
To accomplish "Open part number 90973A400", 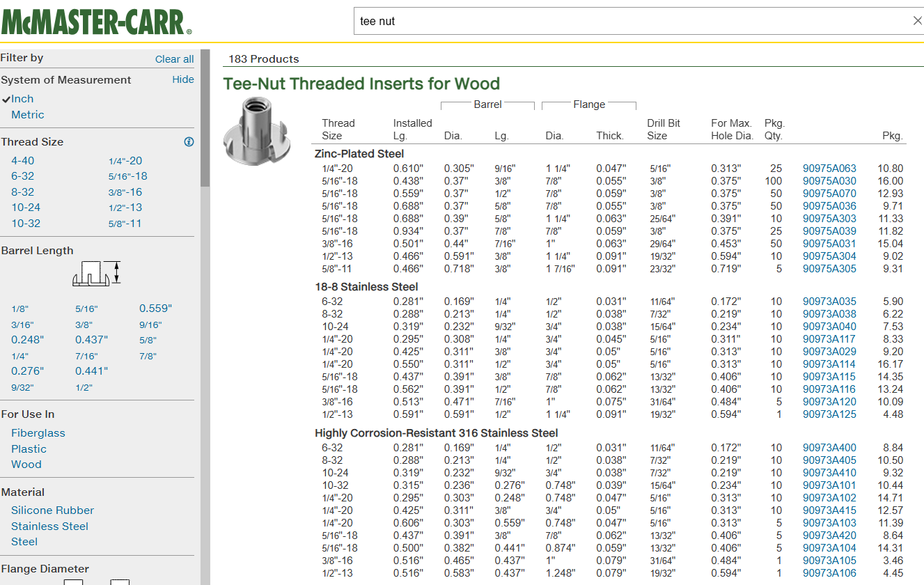I will click(829, 448).
